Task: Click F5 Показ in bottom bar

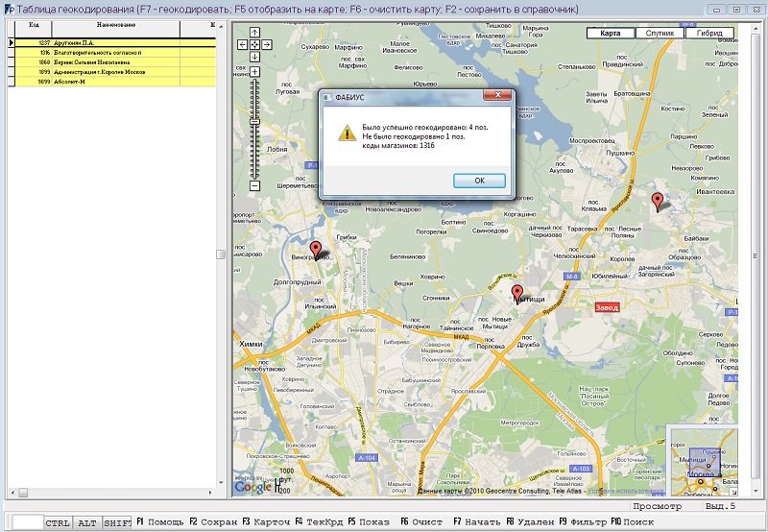Action: tap(369, 522)
